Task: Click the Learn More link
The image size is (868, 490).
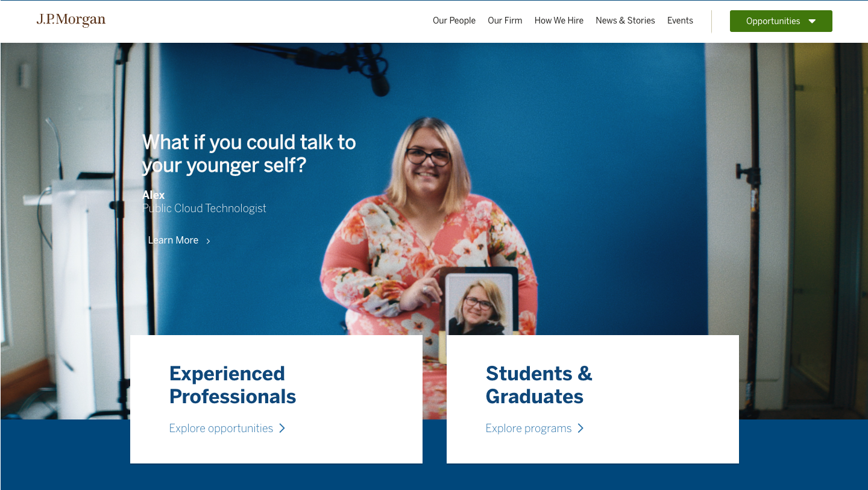Action: point(173,240)
